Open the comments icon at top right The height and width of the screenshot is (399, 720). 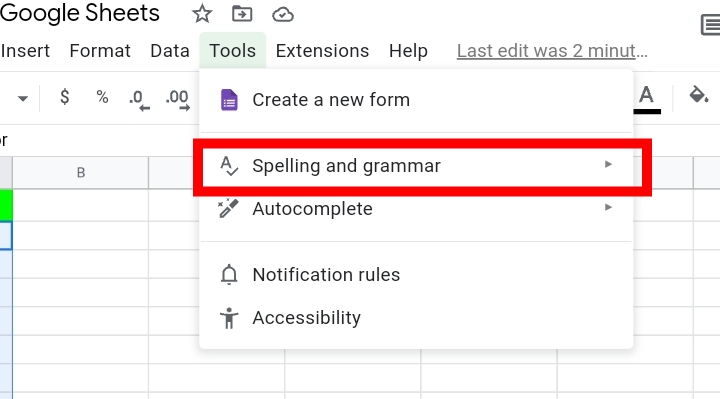(x=711, y=25)
